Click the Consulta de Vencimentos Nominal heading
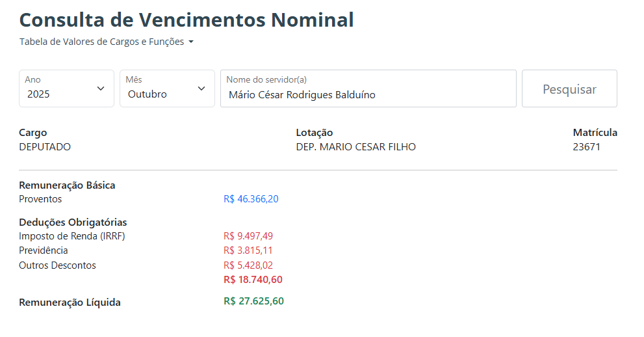The width and height of the screenshot is (644, 337). click(187, 20)
